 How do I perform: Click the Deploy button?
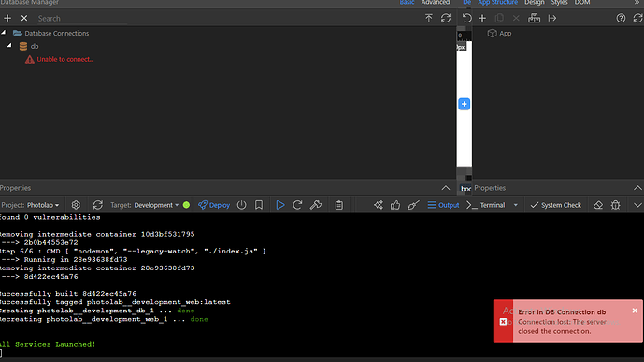214,205
